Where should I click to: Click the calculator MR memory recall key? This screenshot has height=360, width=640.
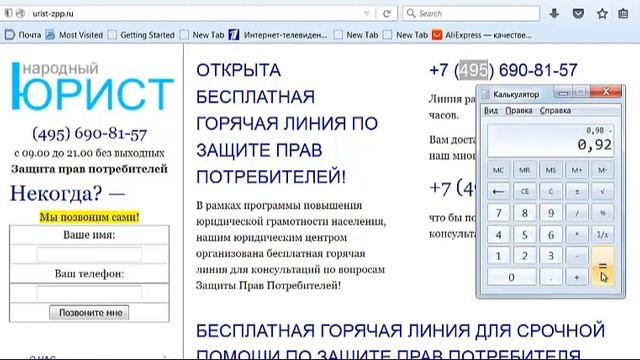524,170
